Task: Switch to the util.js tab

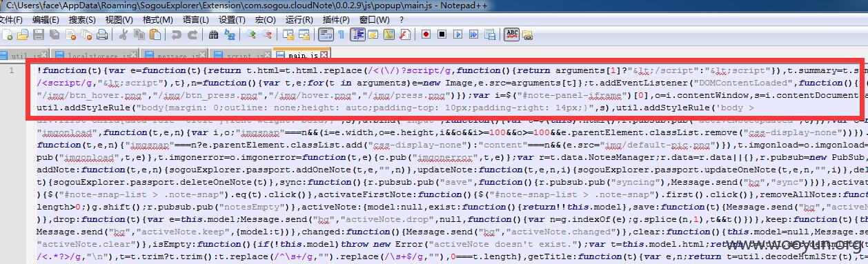Action: (24, 55)
